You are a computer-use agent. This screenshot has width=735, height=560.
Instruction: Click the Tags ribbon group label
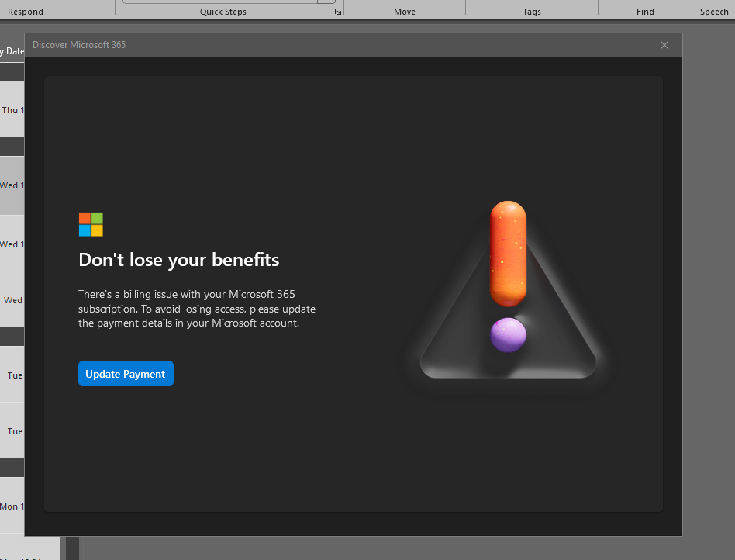pyautogui.click(x=532, y=12)
